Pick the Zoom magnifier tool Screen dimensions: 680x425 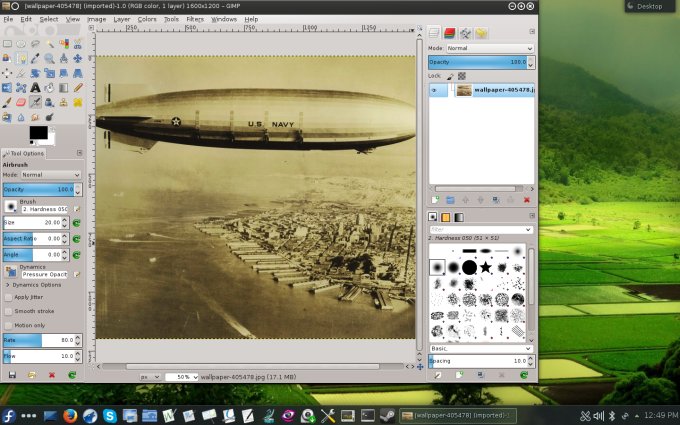(49, 58)
